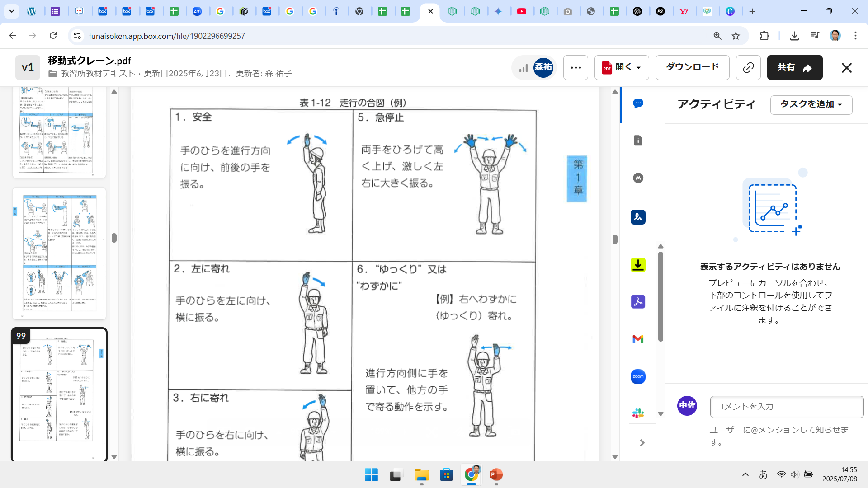Click the Zoom integration icon
The width and height of the screenshot is (868, 488).
(x=638, y=376)
